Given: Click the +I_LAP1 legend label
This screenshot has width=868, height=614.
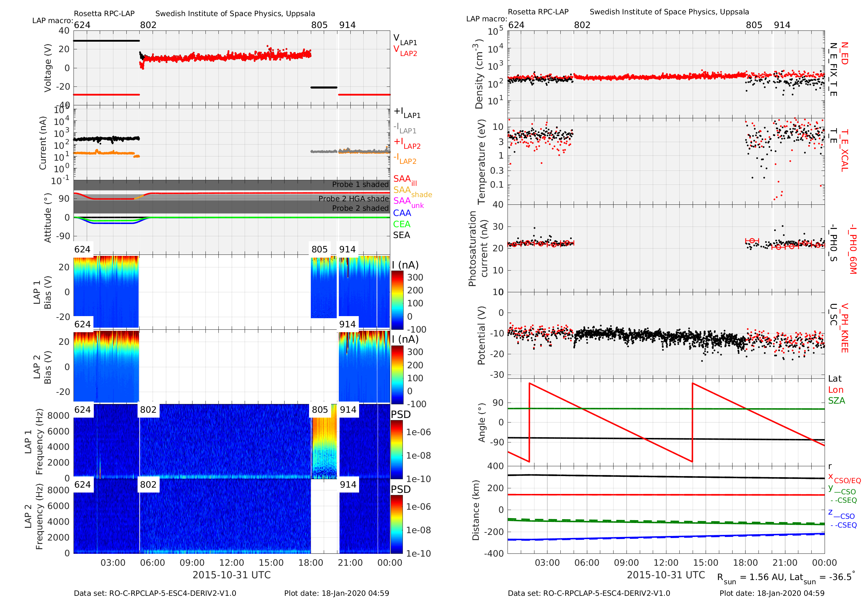Looking at the screenshot, I should click(x=407, y=112).
